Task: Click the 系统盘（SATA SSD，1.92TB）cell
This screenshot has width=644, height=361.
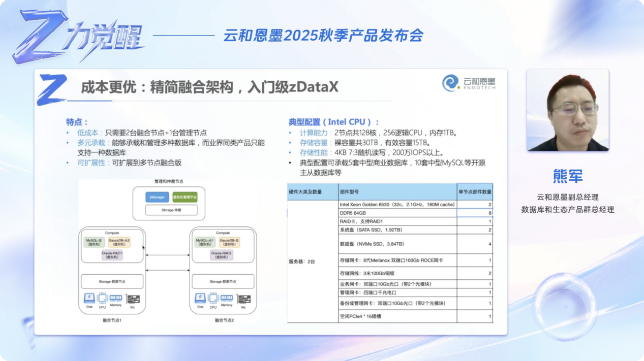Action: (x=397, y=229)
